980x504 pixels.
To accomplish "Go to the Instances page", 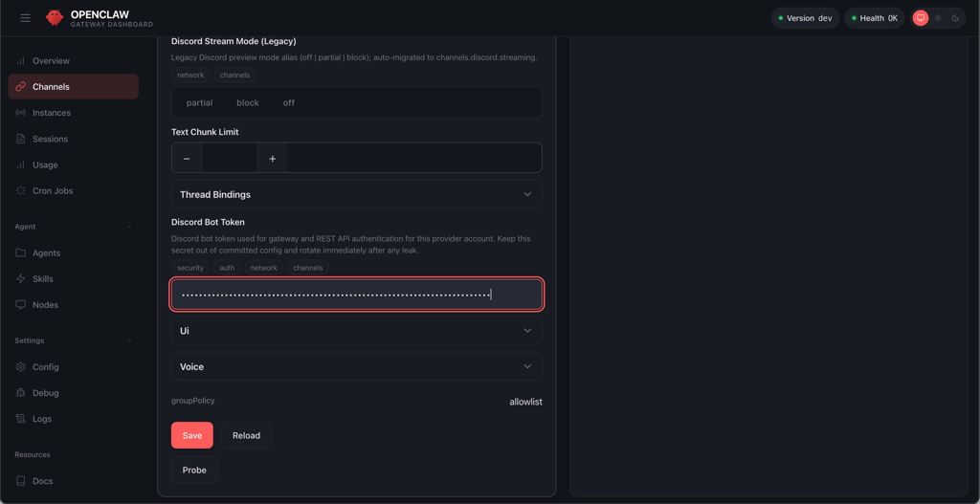I will pyautogui.click(x=73, y=113).
